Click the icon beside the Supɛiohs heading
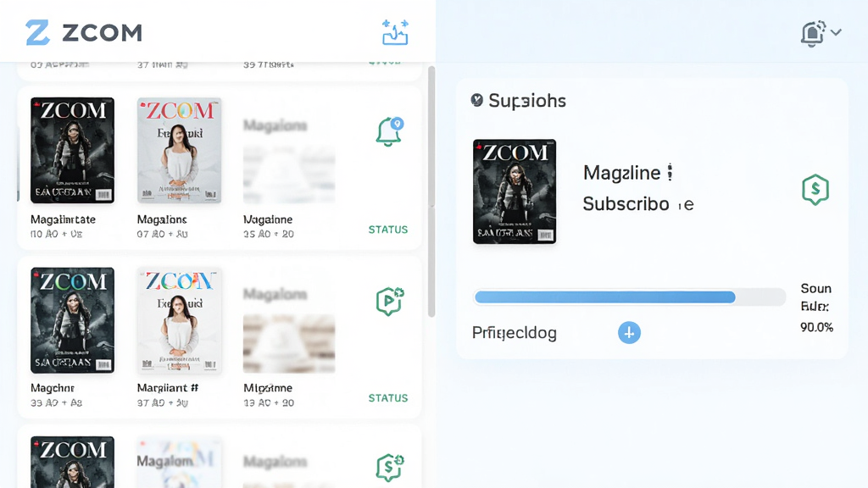 (476, 100)
